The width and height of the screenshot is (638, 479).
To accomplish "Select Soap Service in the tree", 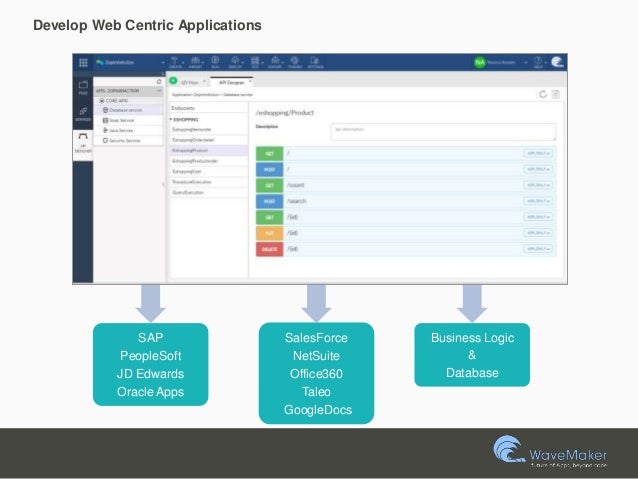I will pos(121,120).
